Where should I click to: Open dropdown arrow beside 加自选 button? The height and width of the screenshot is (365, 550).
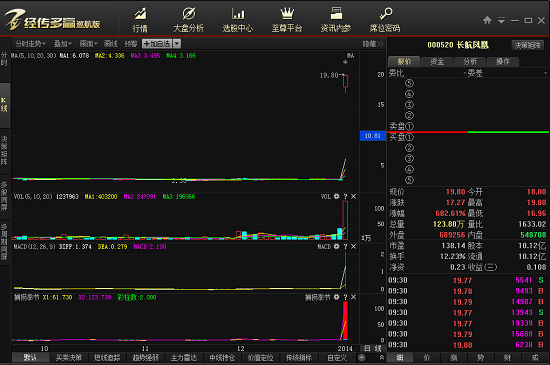[x=177, y=44]
